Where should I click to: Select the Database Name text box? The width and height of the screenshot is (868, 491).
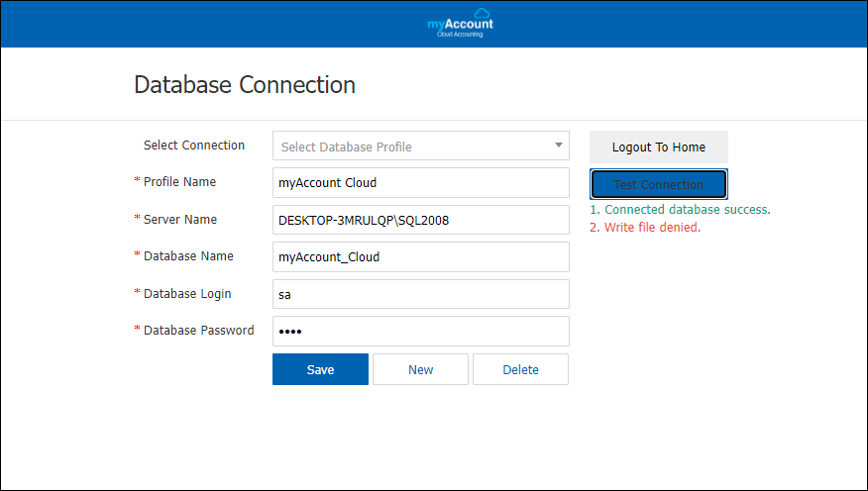coord(421,257)
